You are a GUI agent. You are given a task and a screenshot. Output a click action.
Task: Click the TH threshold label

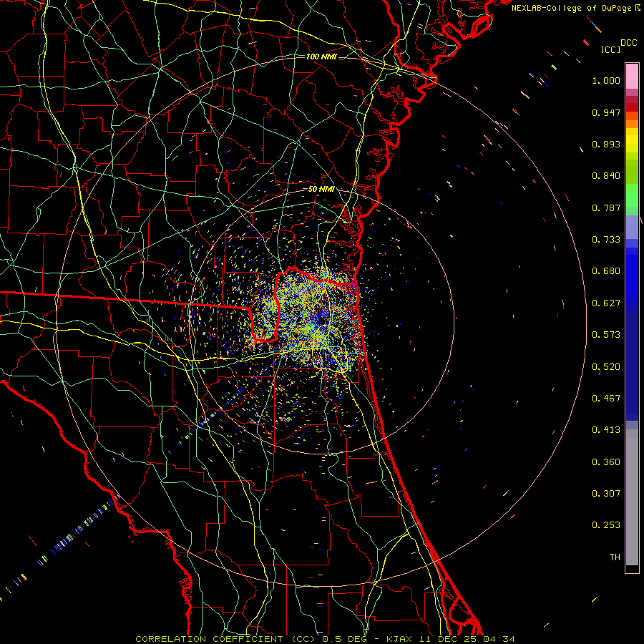coord(615,557)
